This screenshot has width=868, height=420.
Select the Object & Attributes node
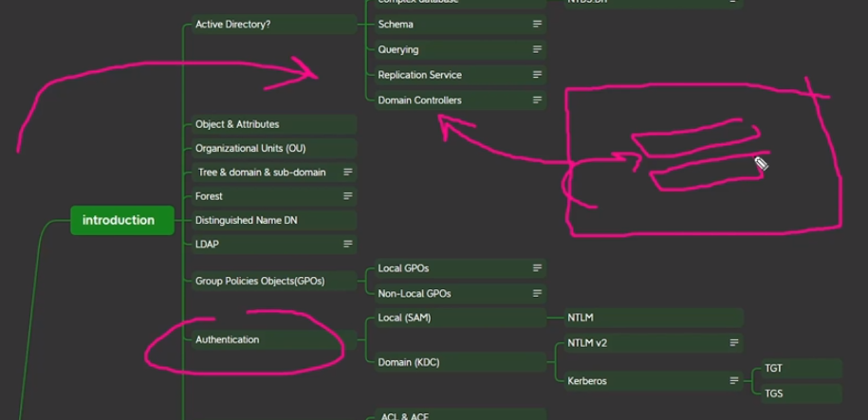pyautogui.click(x=274, y=124)
